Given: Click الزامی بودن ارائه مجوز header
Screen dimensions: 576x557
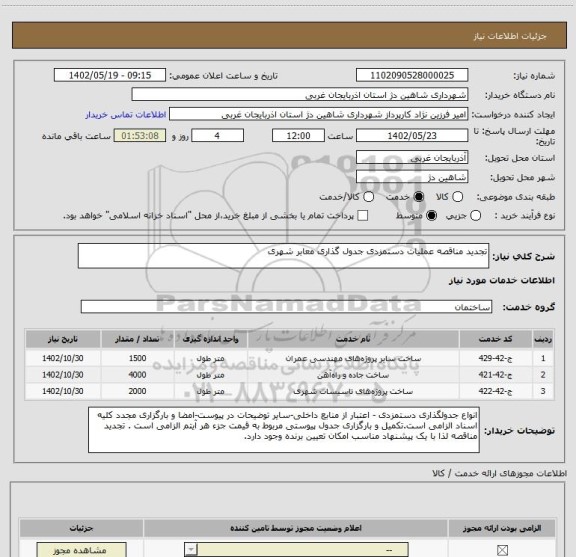Looking at the screenshot, I should click(502, 528).
